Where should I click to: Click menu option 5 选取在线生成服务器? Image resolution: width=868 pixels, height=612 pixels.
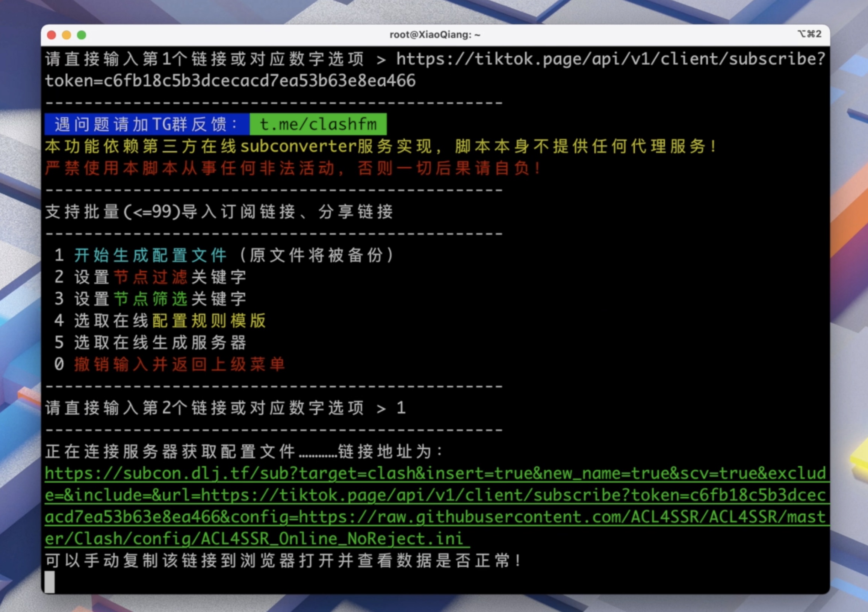(x=160, y=343)
